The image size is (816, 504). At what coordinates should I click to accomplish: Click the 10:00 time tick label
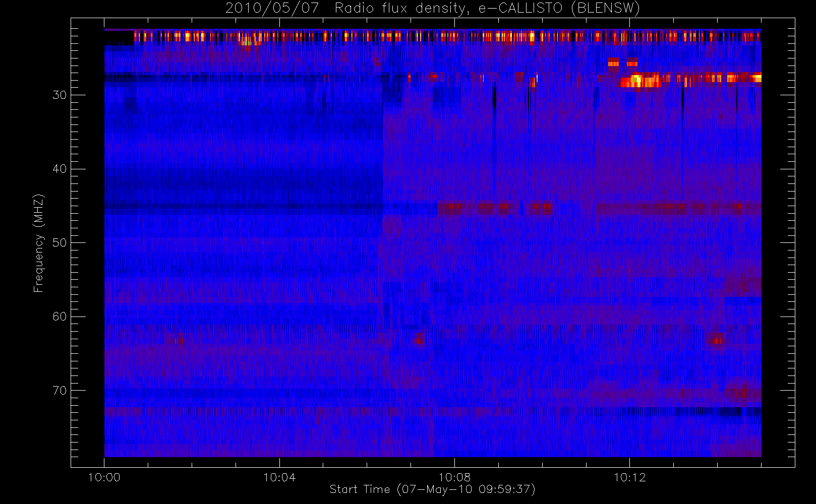pos(104,477)
